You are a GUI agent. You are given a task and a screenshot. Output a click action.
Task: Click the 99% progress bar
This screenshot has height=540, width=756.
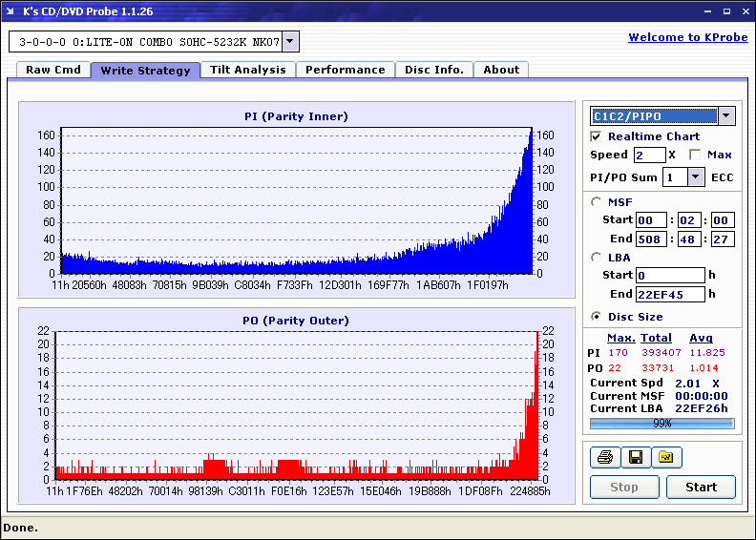[662, 424]
